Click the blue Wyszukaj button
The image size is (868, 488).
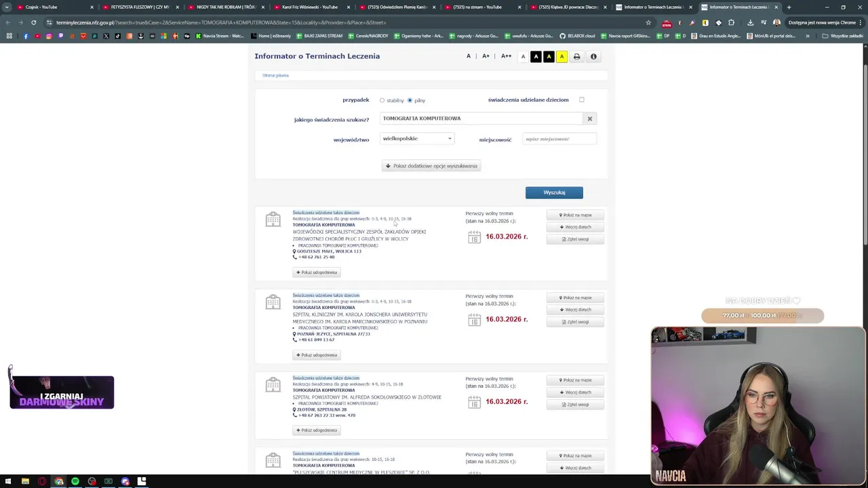(554, 192)
